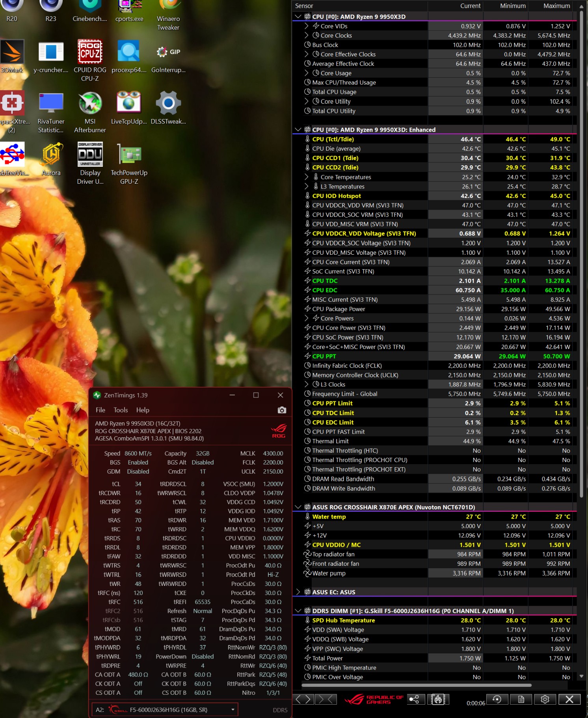Select the CPU (Tctl/Tdie) sensor row

pos(435,139)
